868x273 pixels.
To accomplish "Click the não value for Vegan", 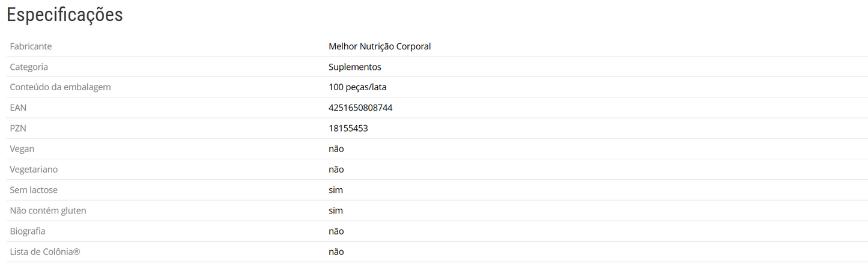I will tap(336, 149).
